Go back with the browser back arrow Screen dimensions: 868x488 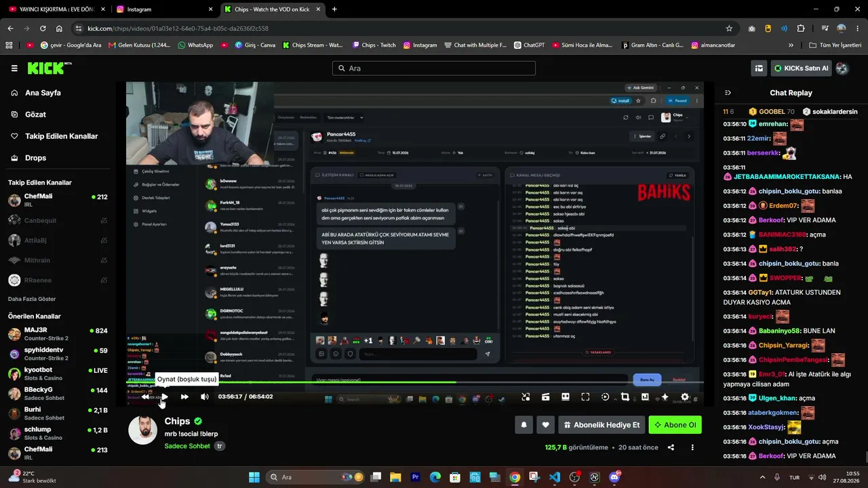coord(10,28)
